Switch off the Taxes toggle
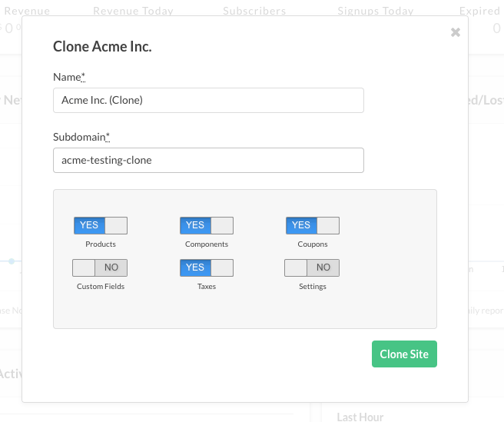 207,267
